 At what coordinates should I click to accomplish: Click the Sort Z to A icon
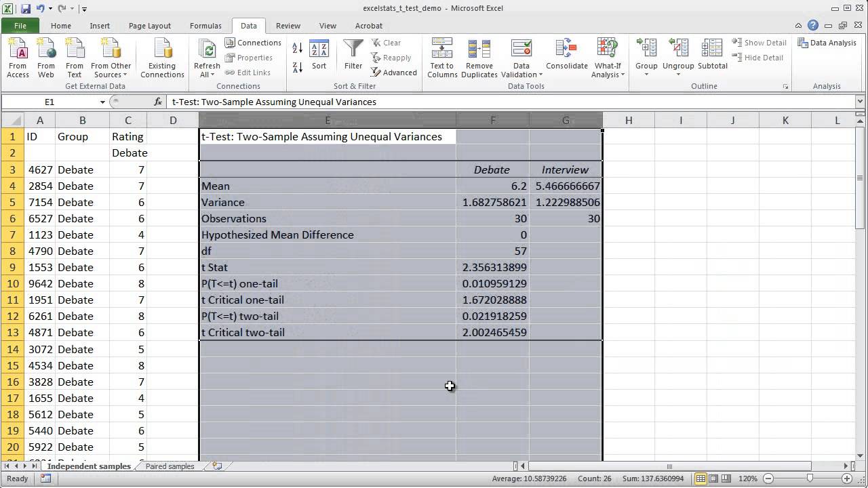[x=297, y=67]
